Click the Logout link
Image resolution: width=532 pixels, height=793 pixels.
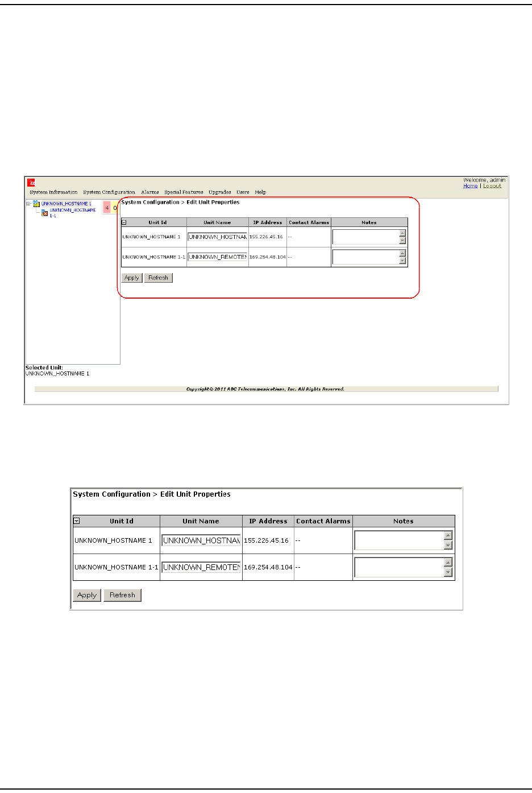coord(492,186)
